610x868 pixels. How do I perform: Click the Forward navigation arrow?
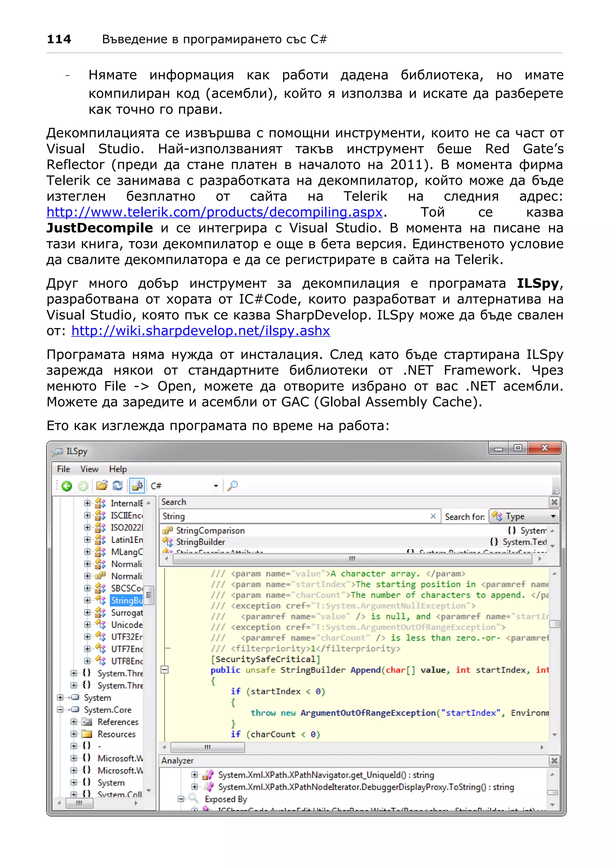pyautogui.click(x=83, y=486)
